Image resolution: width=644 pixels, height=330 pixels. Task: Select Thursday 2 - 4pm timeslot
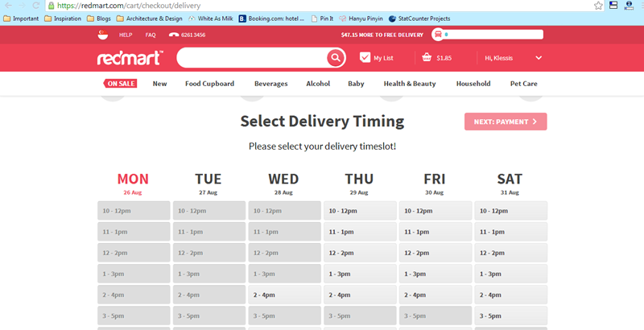(360, 295)
